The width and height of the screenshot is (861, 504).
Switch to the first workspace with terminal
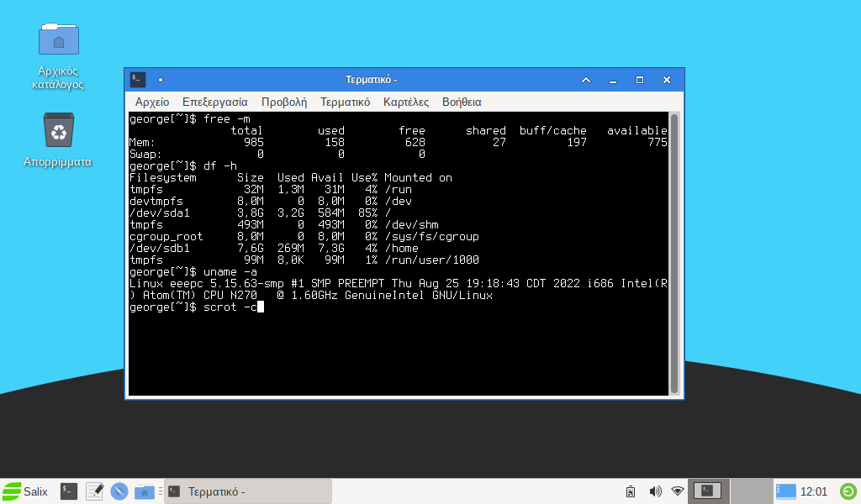tap(708, 491)
